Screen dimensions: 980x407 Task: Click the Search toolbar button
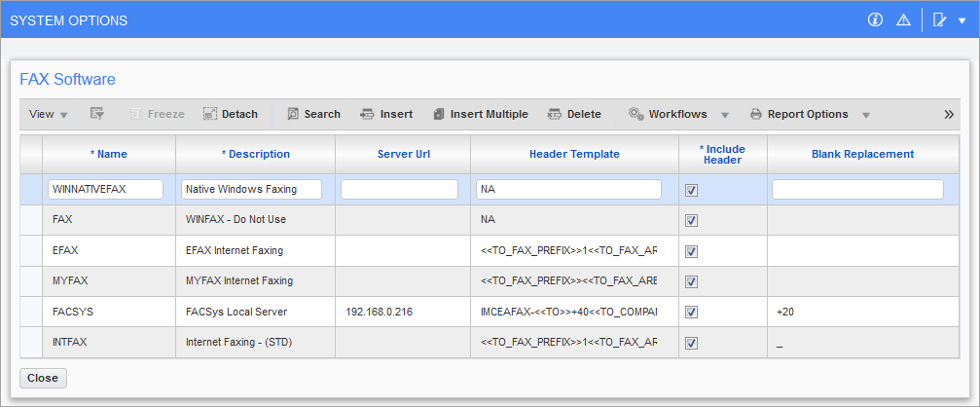pyautogui.click(x=313, y=114)
